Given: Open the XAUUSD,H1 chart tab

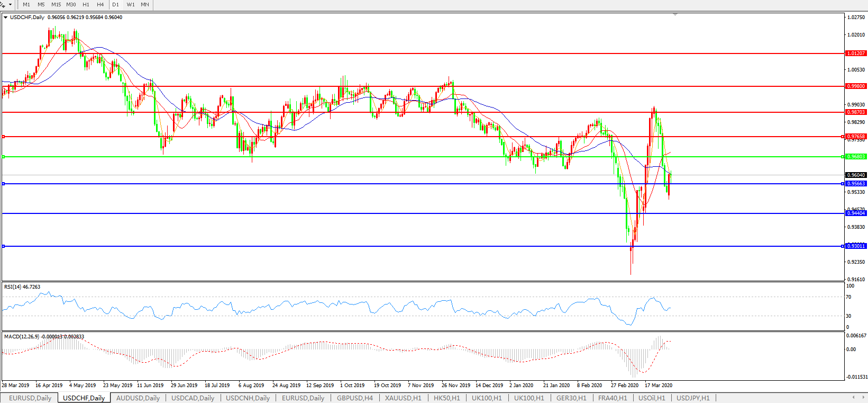Looking at the screenshot, I should click(x=403, y=398).
